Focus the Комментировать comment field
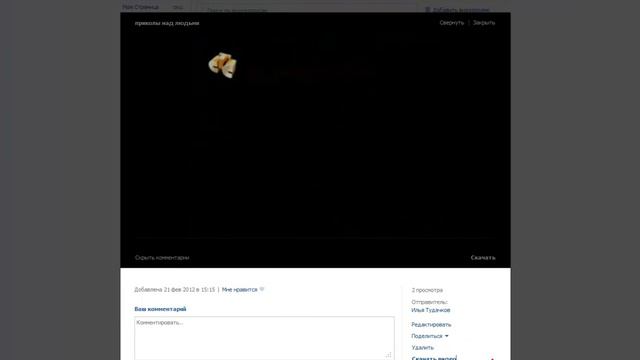The image size is (640, 360). [x=264, y=338]
